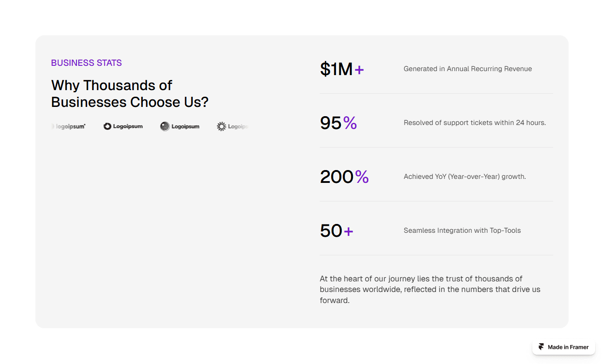Screen dimensions: 604x364
Task: Click Seamless Integration with Top-Tools text
Action: (x=462, y=231)
